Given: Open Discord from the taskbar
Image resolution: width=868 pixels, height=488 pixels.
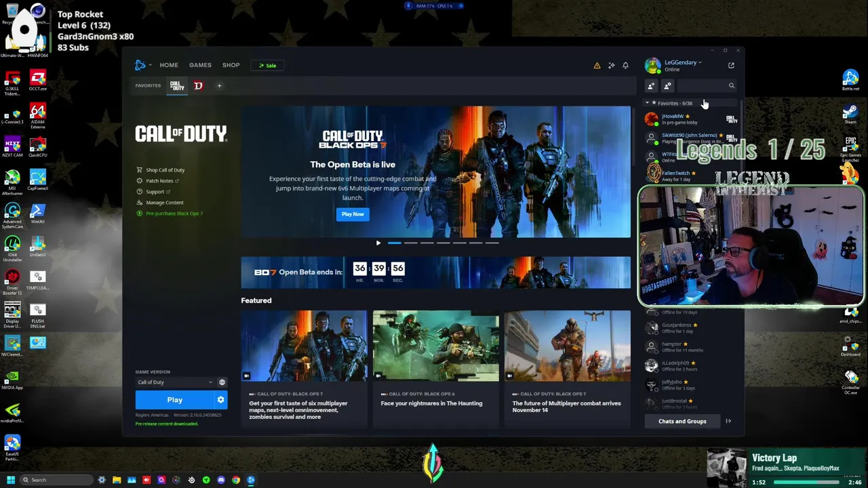Looking at the screenshot, I should coord(221,480).
